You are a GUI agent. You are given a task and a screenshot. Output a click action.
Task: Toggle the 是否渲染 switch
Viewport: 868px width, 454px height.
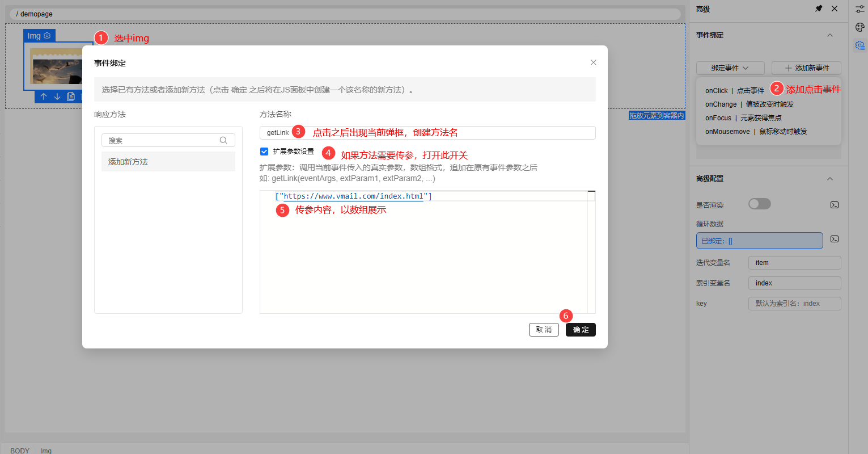(759, 204)
